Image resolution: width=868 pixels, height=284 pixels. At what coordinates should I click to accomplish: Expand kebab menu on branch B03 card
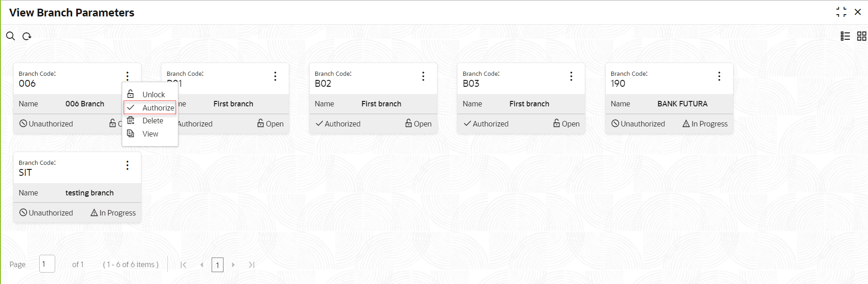tap(571, 76)
